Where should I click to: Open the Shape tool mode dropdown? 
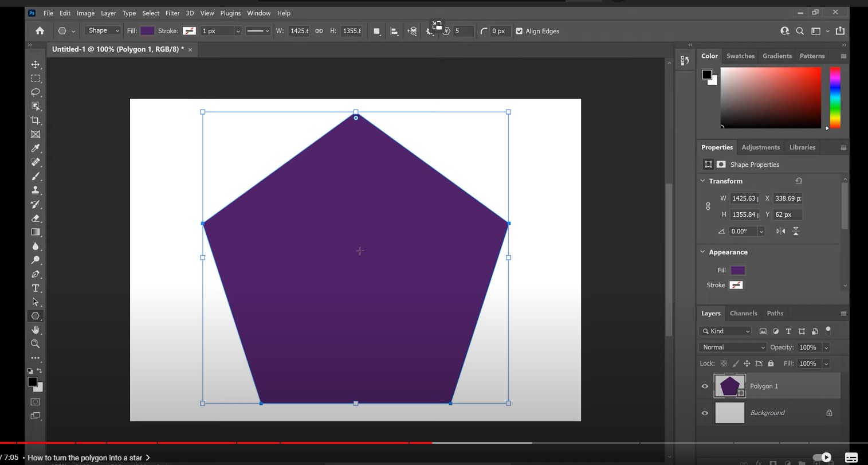point(102,30)
